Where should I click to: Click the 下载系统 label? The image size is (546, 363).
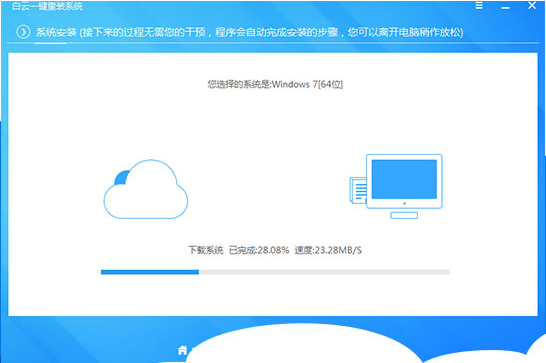pyautogui.click(x=205, y=250)
